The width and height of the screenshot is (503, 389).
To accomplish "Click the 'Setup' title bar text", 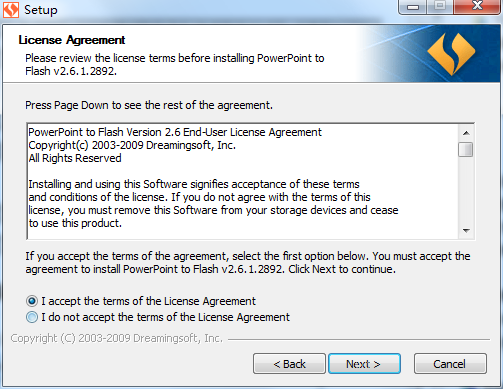I will tap(41, 10).
